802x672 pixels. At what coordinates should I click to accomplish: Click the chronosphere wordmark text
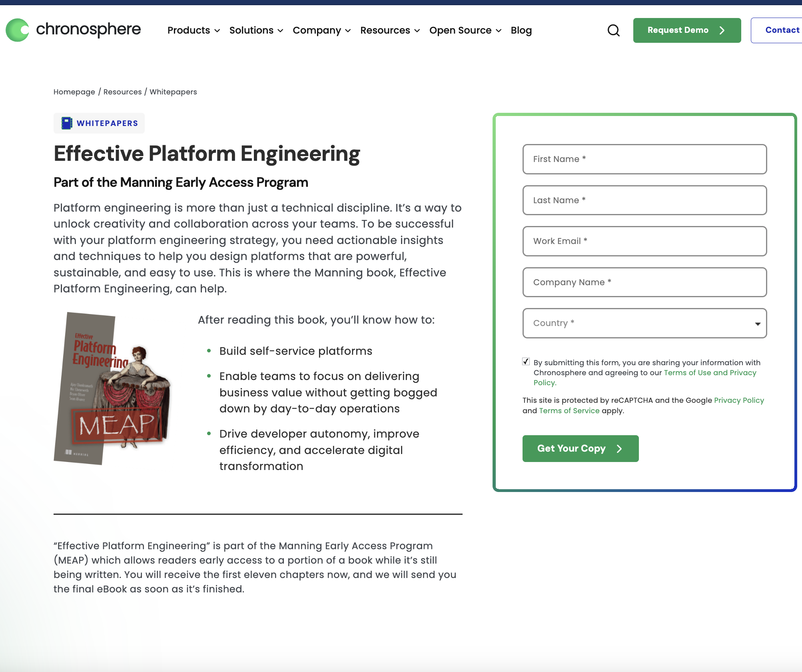tap(88, 30)
